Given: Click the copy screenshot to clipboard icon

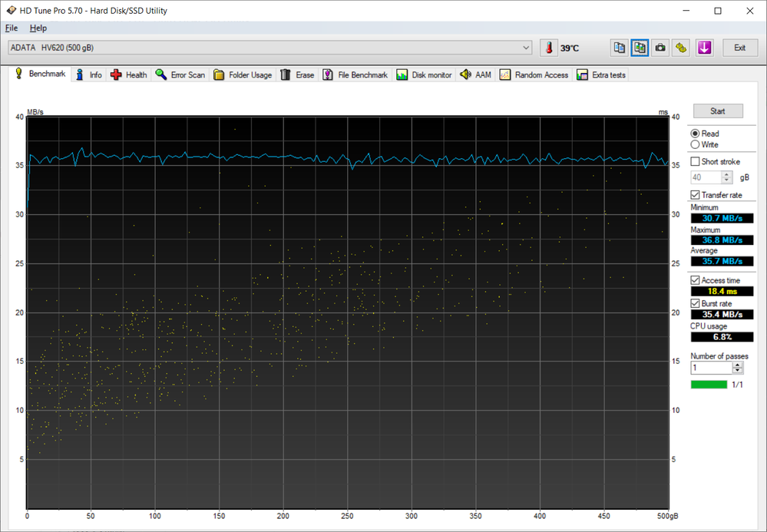Looking at the screenshot, I should pyautogui.click(x=640, y=48).
